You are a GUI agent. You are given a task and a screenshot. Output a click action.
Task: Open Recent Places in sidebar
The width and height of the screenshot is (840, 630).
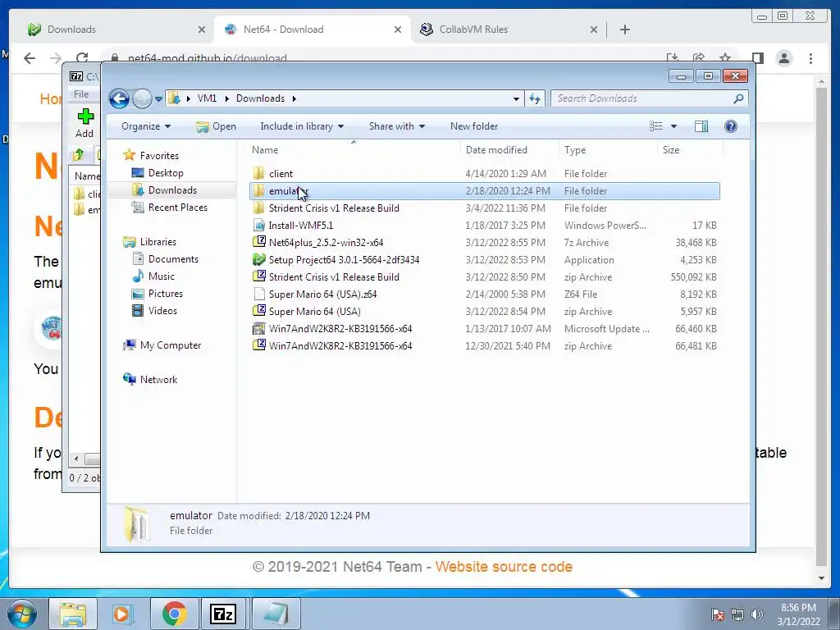177,208
